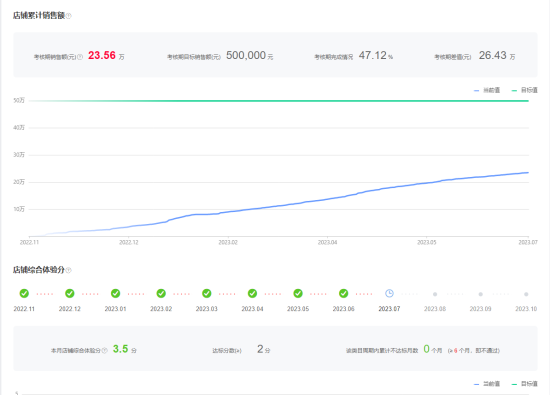Click the clock icon above 2023.07
The width and height of the screenshot is (550, 395).
389,293
